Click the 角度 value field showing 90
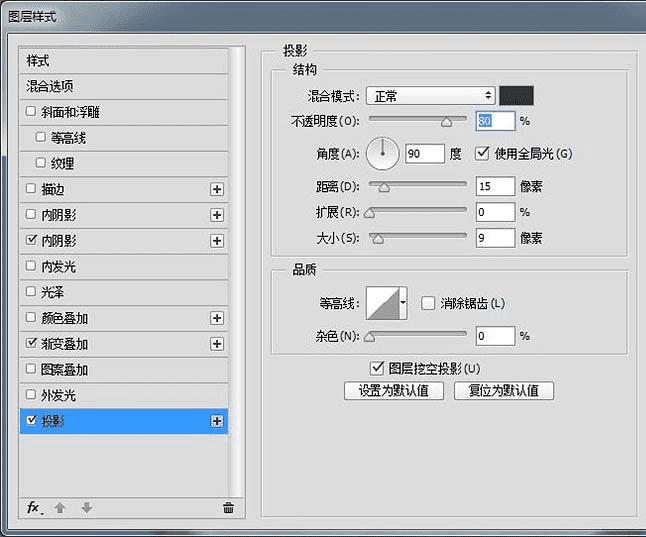This screenshot has width=646, height=537. pyautogui.click(x=425, y=154)
